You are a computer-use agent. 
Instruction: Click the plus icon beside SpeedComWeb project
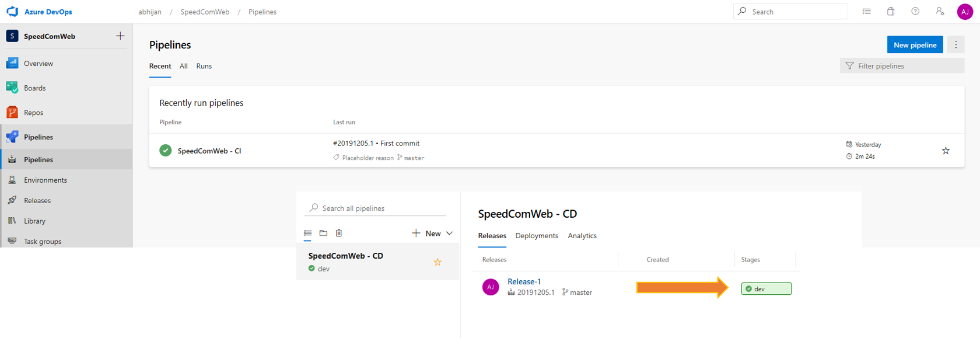coord(120,36)
